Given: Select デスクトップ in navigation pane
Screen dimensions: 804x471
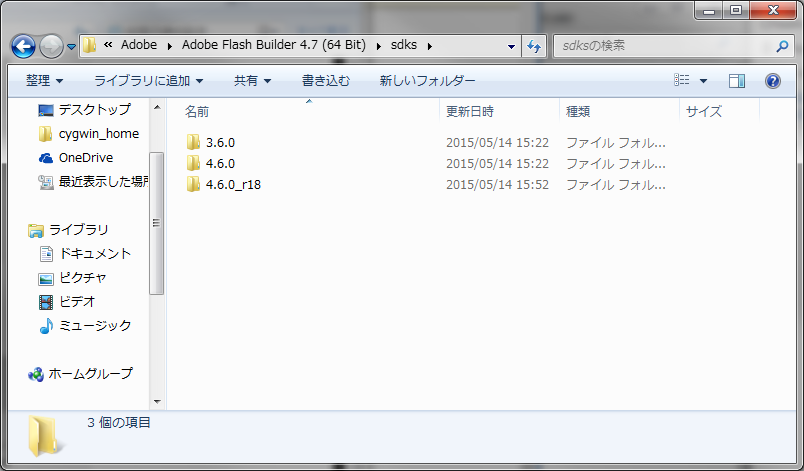Looking at the screenshot, I should pos(95,109).
